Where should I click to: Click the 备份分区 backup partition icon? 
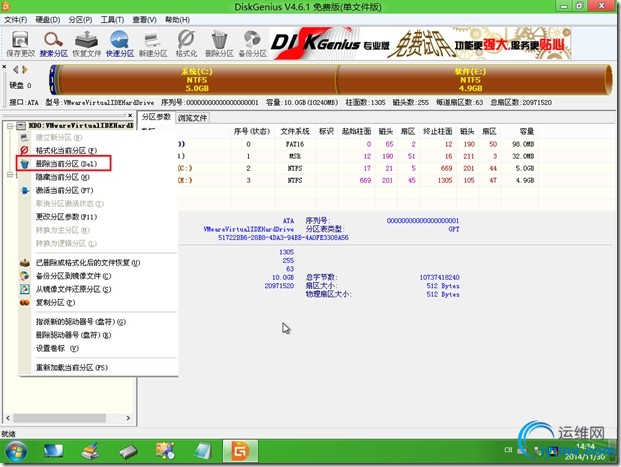coord(252,44)
